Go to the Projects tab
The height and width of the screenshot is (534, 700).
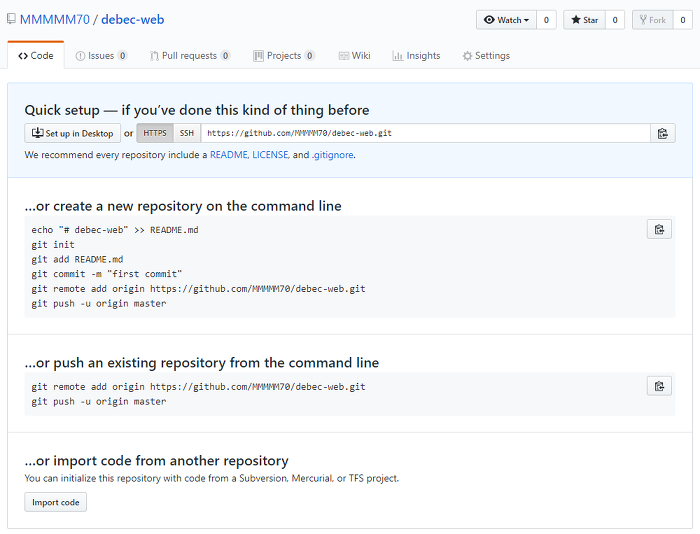click(x=284, y=56)
